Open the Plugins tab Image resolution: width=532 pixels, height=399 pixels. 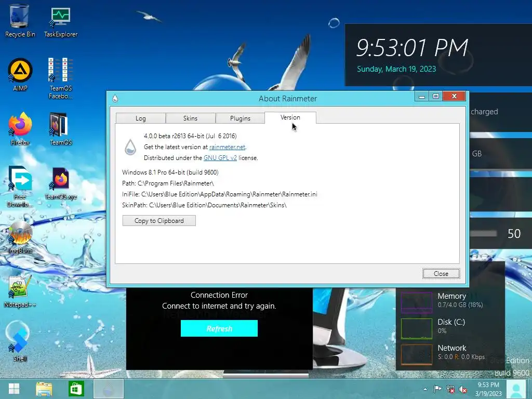pos(240,118)
